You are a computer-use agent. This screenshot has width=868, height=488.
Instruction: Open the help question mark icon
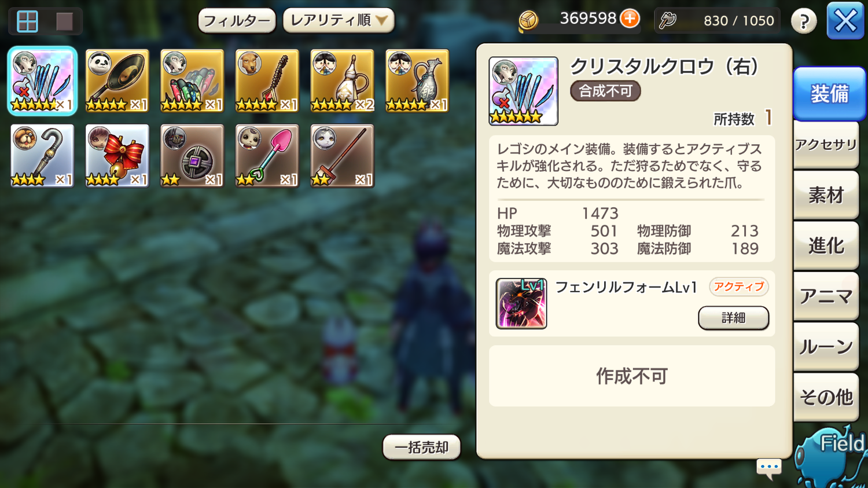coord(804,21)
